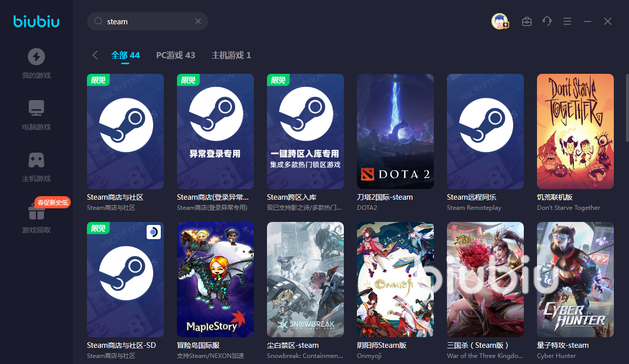629x364 pixels.
Task: Click the gift box game claim icon
Action: click(x=36, y=211)
